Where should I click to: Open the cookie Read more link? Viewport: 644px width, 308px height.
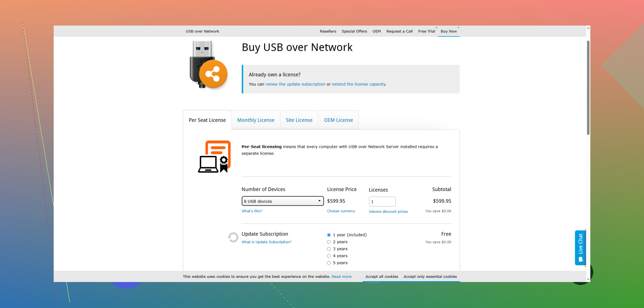tap(342, 277)
